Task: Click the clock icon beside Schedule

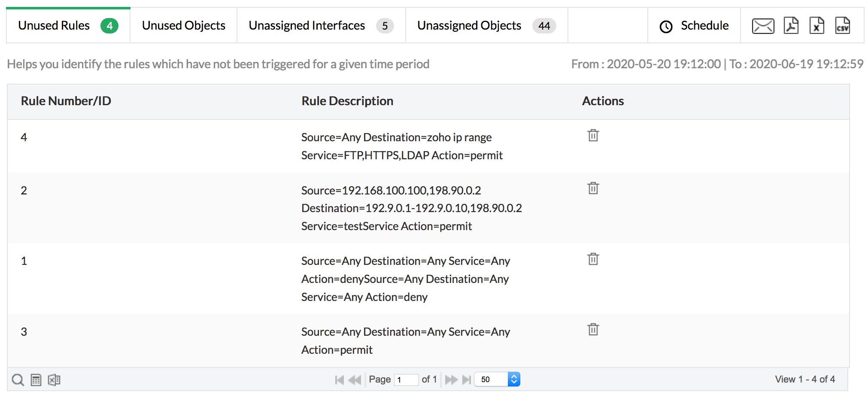Action: coord(666,26)
